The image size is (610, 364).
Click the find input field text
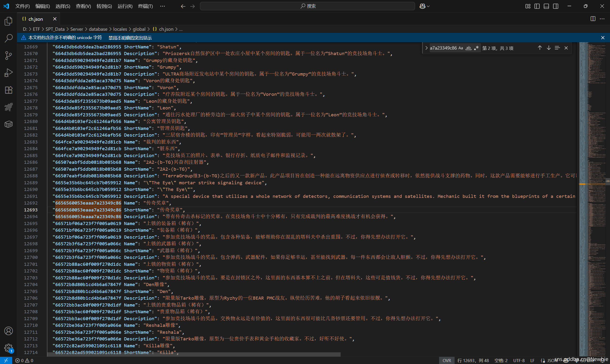pyautogui.click(x=443, y=48)
